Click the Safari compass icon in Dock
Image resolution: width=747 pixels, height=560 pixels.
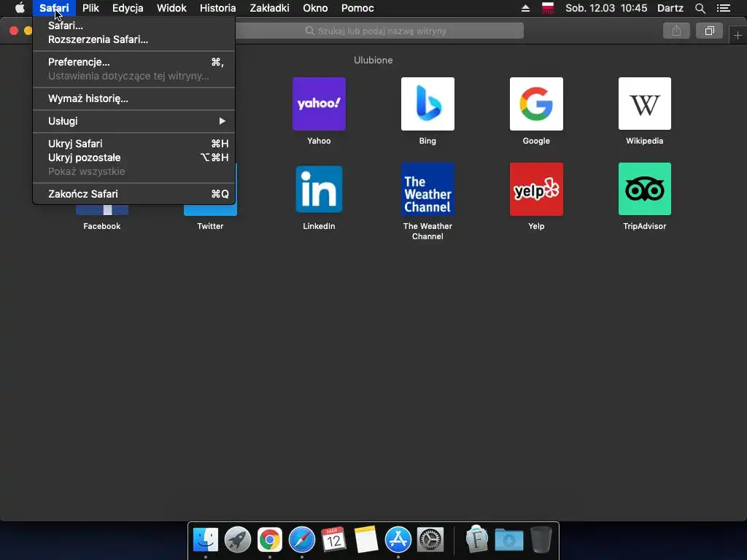[x=301, y=540]
